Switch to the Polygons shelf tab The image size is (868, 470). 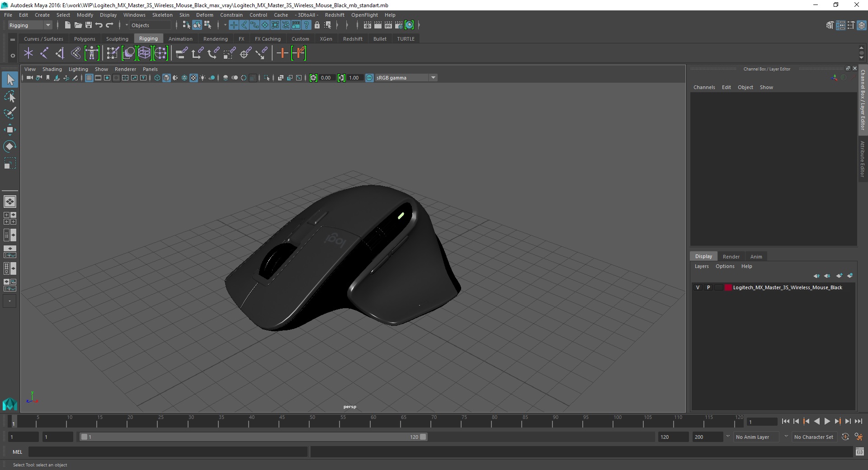[x=85, y=39]
